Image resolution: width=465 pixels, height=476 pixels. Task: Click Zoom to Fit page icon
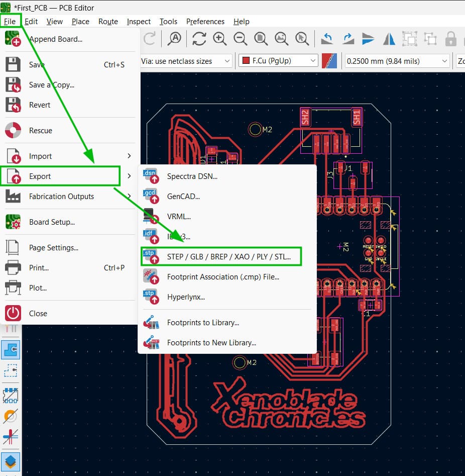[261, 39]
